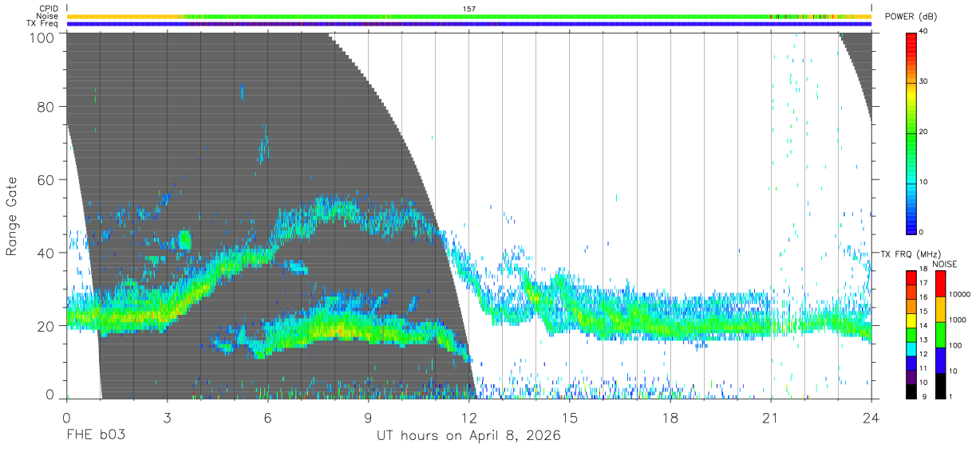The width and height of the screenshot is (980, 452).
Task: Click x-axis tick label '18'
Action: [670, 418]
